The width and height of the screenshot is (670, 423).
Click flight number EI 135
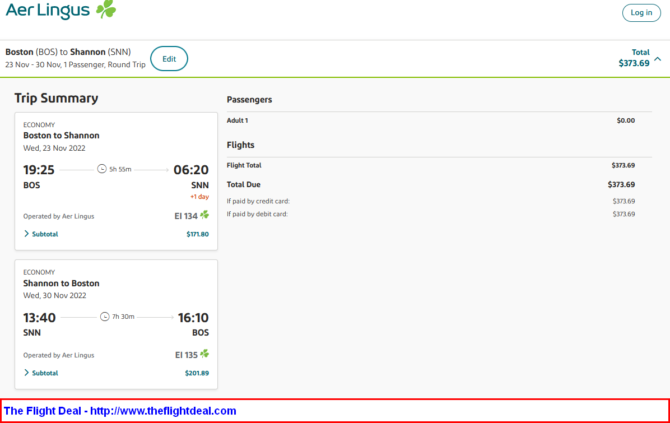pyautogui.click(x=186, y=355)
